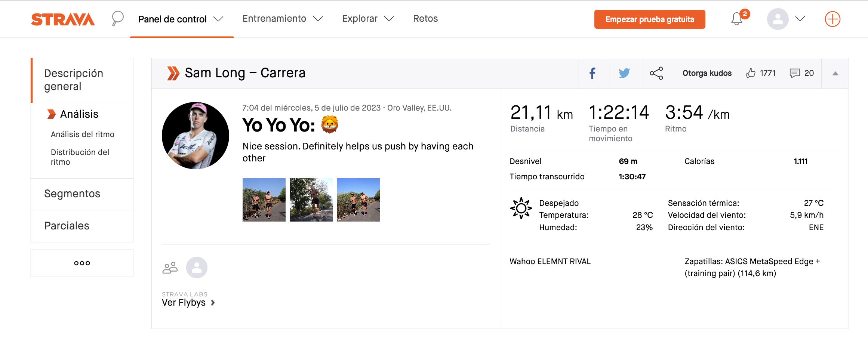Click the kudos thumbs-up icon
Viewport: 868px width, 340px height.
point(751,73)
